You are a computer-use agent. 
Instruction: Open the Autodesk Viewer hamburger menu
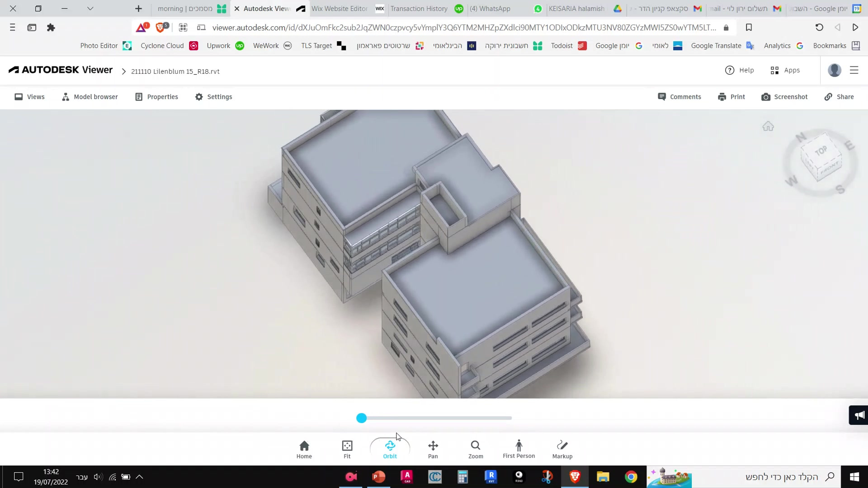point(854,70)
